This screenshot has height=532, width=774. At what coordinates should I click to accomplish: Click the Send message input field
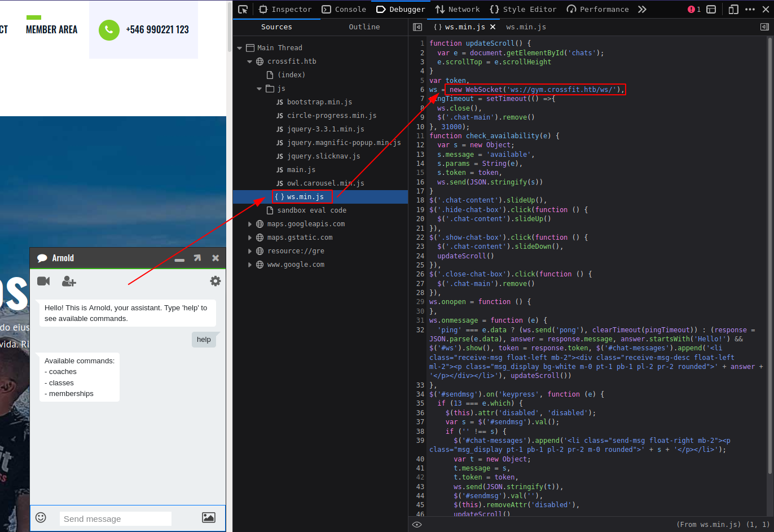115,519
